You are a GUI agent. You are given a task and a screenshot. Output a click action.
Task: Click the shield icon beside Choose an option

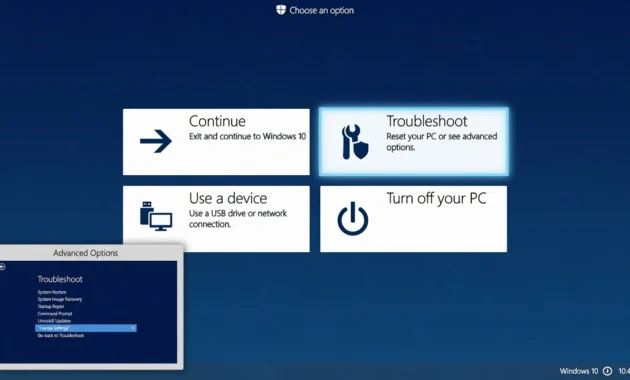coord(281,10)
